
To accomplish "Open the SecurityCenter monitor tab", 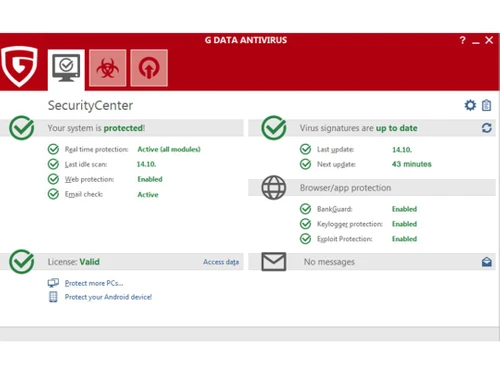I will pos(66,69).
